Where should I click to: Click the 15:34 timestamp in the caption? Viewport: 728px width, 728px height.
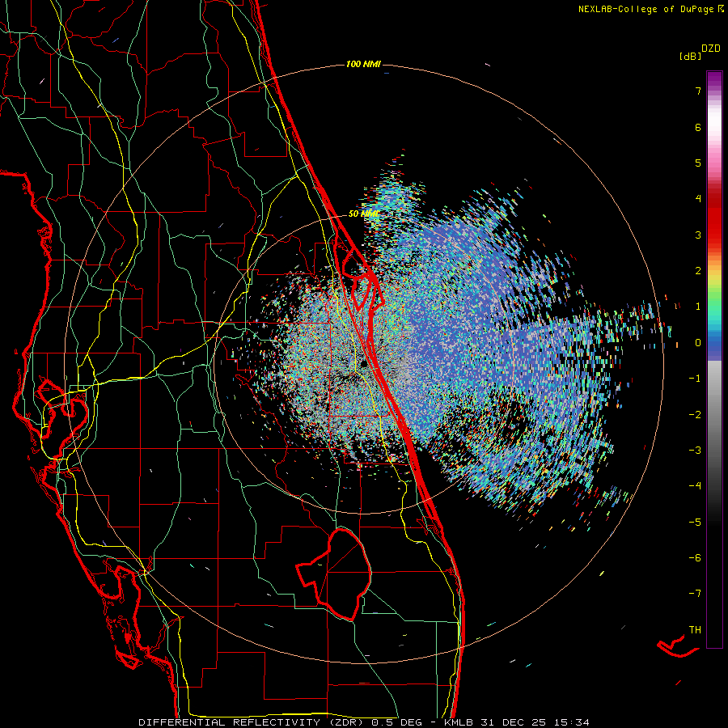pyautogui.click(x=570, y=722)
